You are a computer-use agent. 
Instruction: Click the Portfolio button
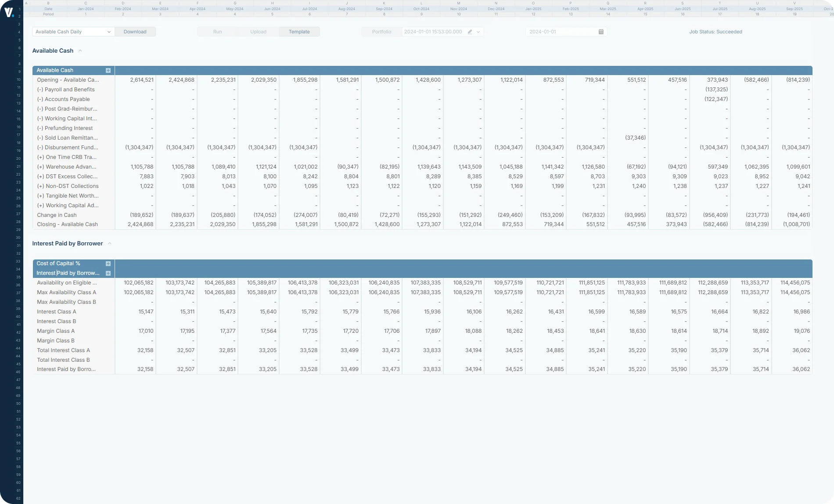pos(381,32)
